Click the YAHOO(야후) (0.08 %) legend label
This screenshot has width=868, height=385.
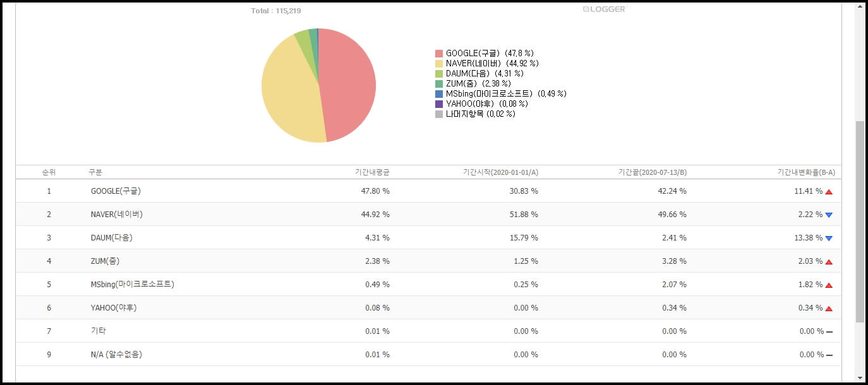coord(487,104)
